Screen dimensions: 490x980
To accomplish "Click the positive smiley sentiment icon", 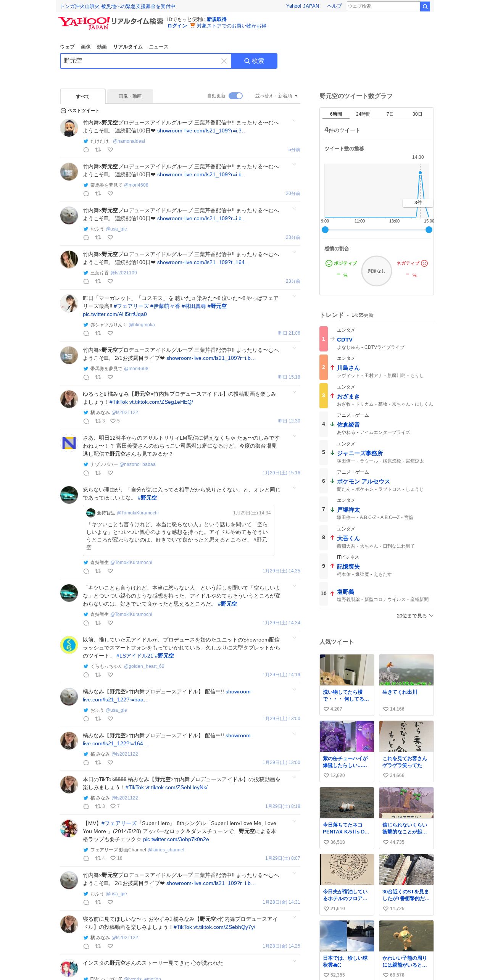I will [x=329, y=263].
